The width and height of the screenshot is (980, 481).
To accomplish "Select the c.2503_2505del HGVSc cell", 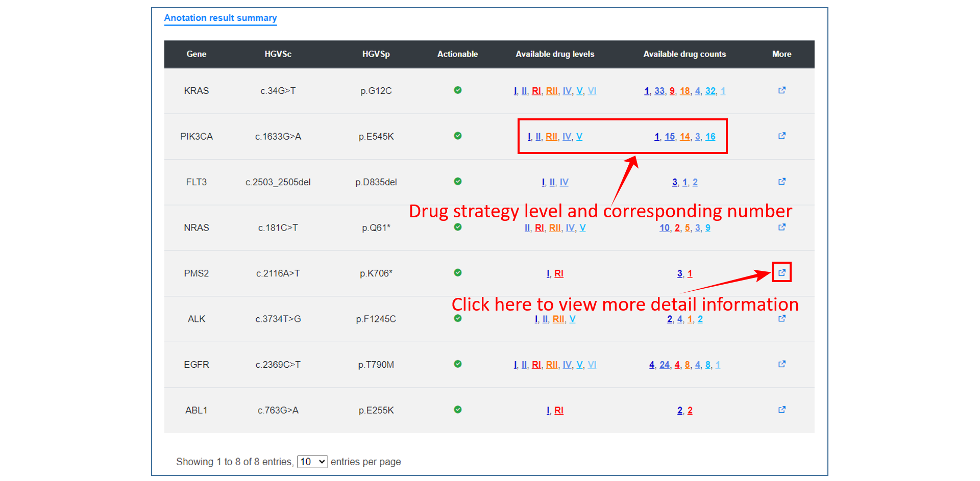I will [278, 182].
